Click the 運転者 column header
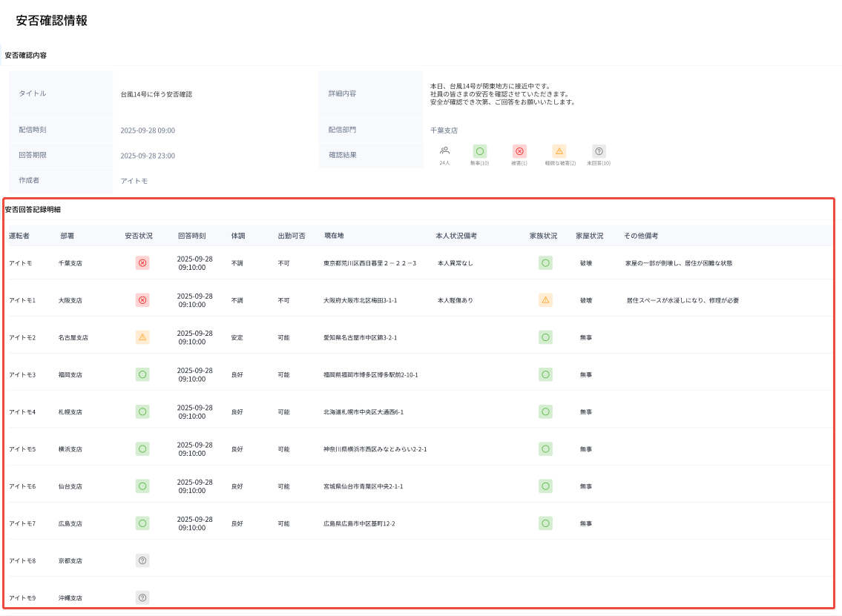 tap(20, 236)
